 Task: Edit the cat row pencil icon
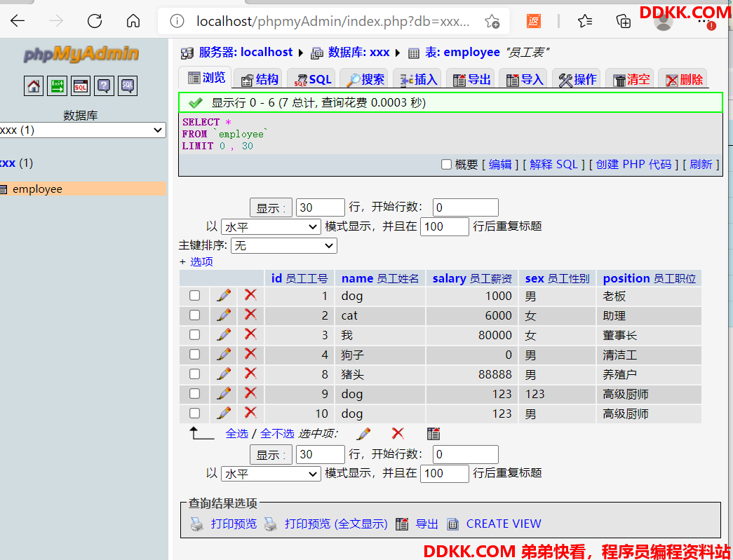[224, 315]
